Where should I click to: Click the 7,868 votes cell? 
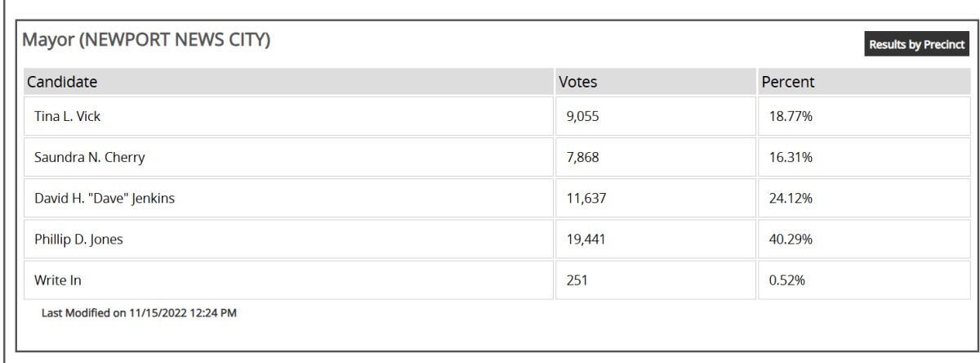point(654,158)
